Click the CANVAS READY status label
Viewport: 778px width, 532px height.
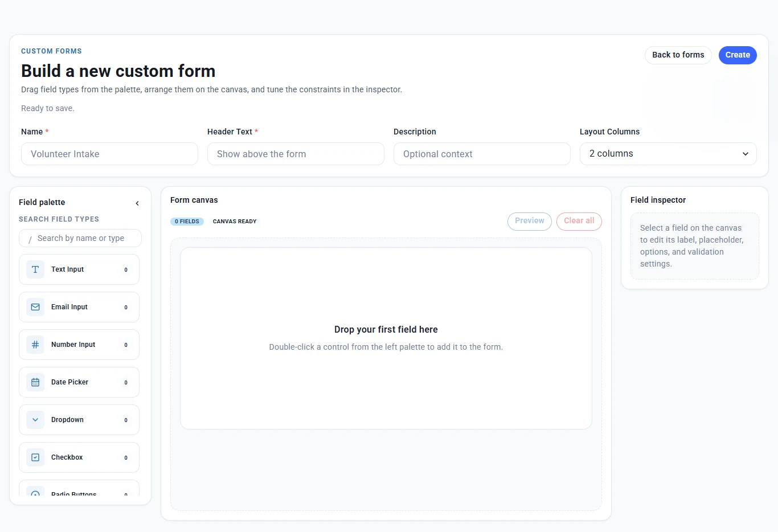coord(235,222)
